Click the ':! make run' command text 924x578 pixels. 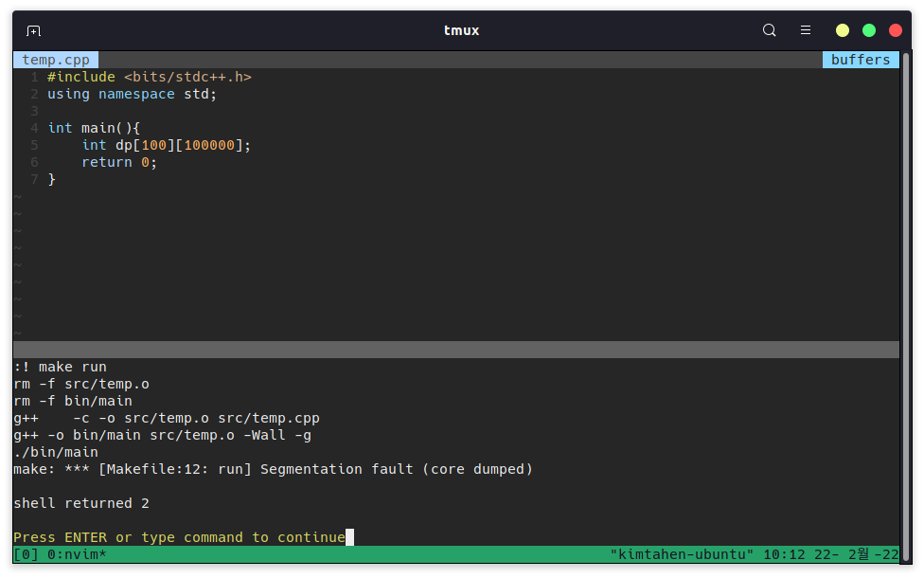click(60, 368)
